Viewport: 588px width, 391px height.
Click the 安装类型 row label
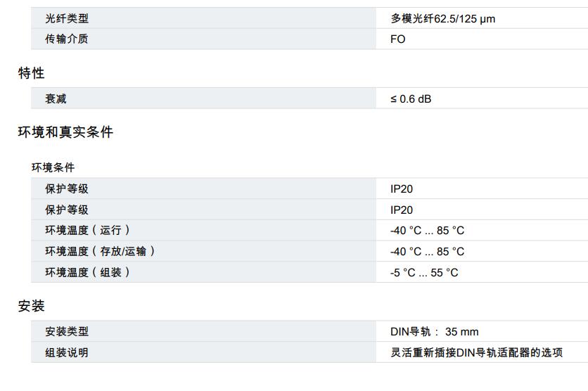tap(67, 332)
